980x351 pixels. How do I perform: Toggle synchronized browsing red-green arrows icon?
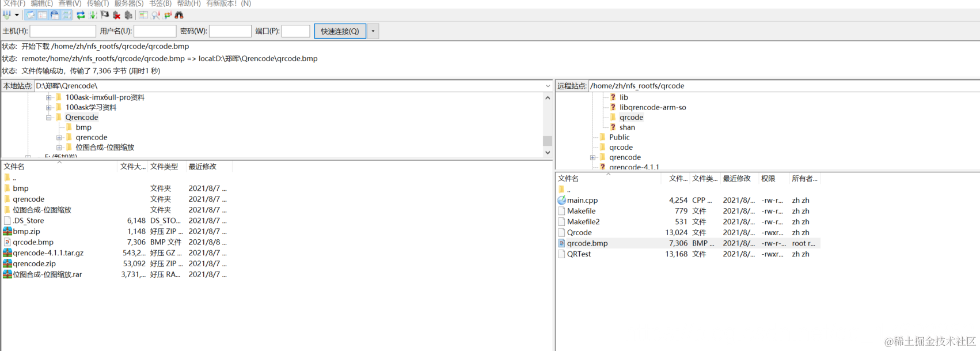coord(168,15)
